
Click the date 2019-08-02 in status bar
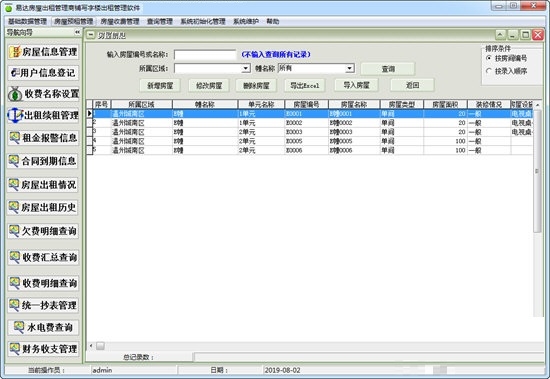tap(282, 370)
